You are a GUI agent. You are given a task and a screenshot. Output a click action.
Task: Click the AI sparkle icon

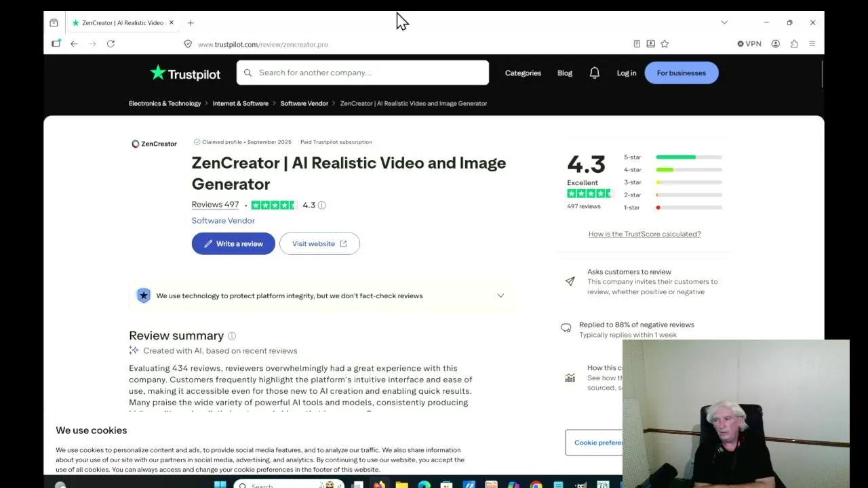(134, 350)
